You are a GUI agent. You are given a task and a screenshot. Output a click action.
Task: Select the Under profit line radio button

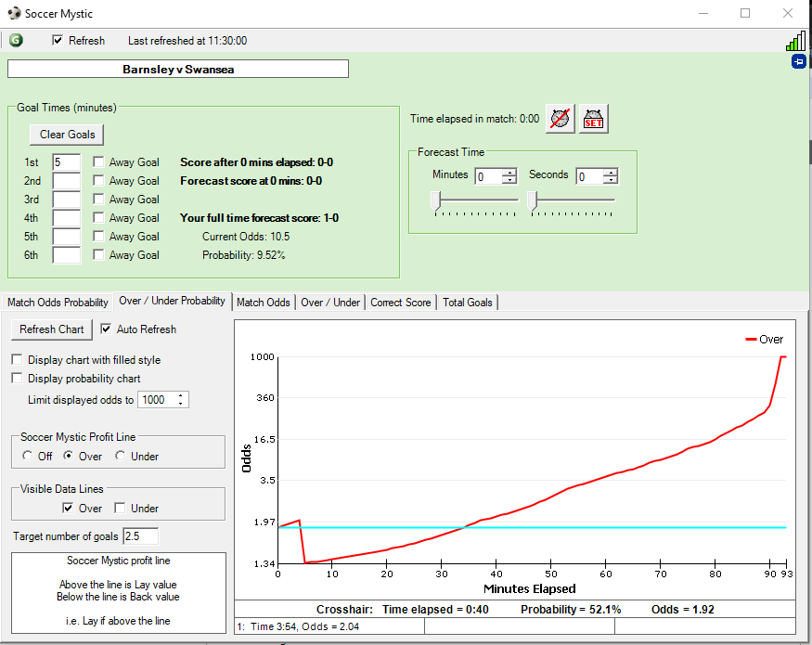click(x=121, y=456)
